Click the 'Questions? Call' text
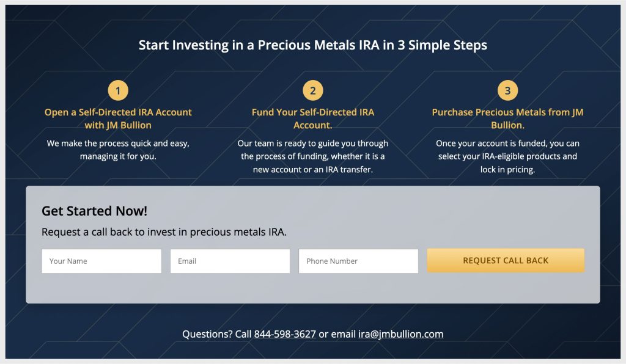The image size is (626, 364). [216, 334]
